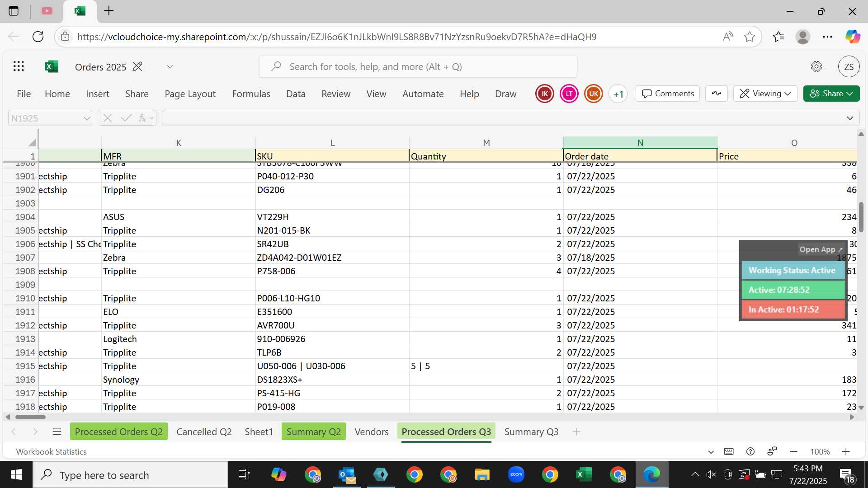Expand the Name Box dropdown
Viewport: 868px width, 488px height.
86,118
